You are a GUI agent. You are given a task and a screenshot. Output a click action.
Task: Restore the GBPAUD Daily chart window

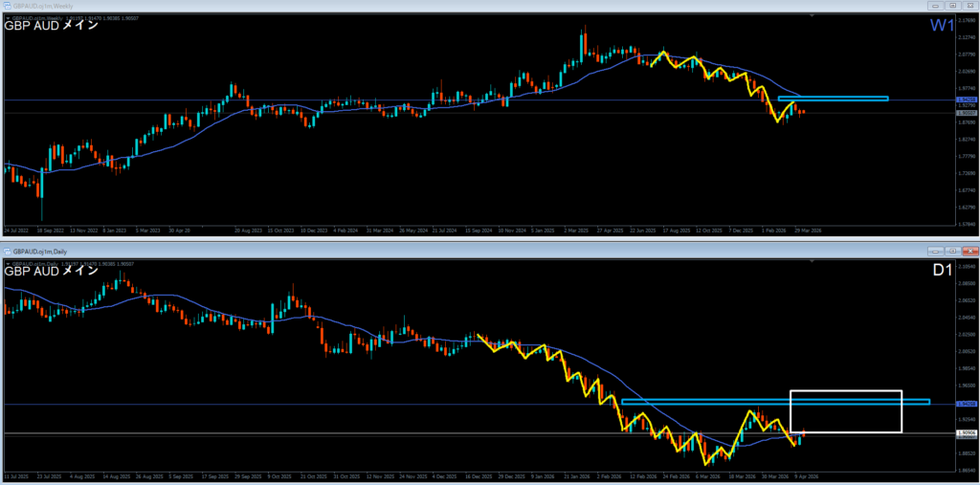952,252
